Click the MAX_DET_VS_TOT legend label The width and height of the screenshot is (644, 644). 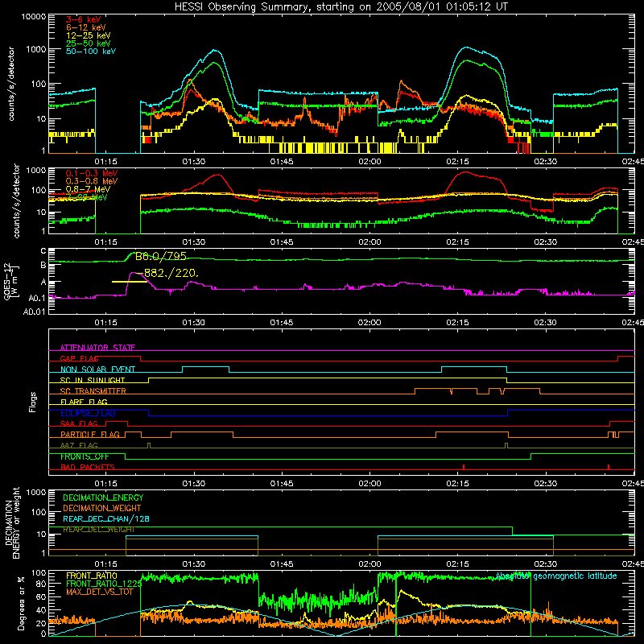coord(99,592)
